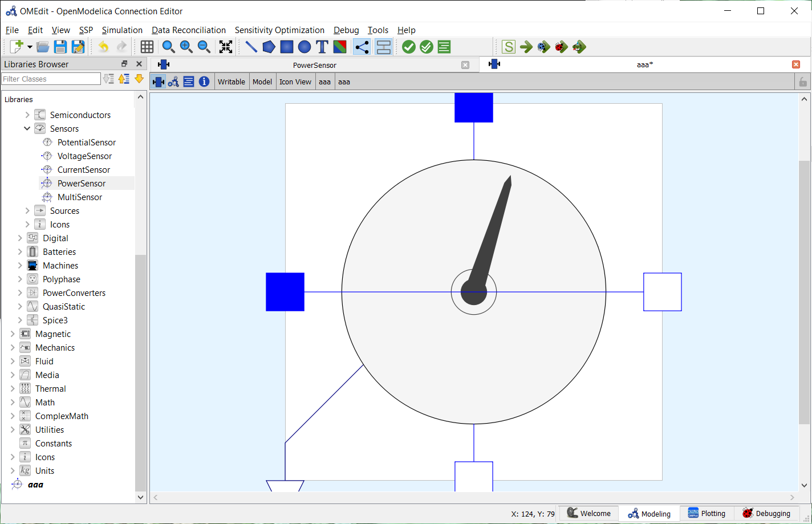The image size is (812, 524).
Task: Select the Polygon drawing tool
Action: 269,47
